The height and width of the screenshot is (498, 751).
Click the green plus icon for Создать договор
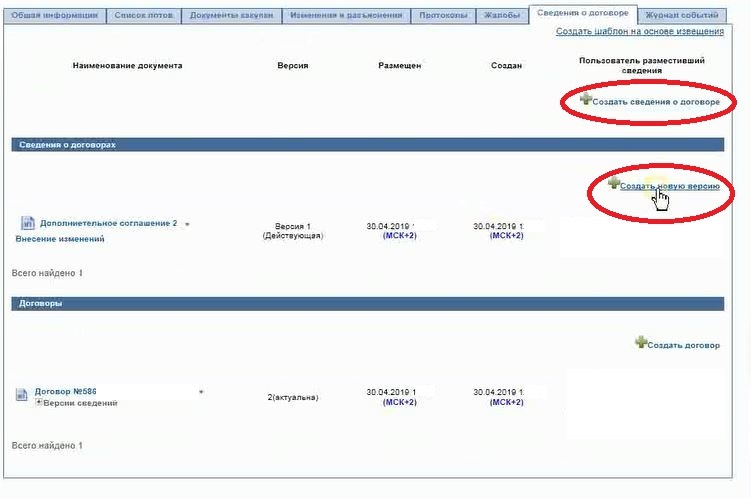click(x=640, y=342)
